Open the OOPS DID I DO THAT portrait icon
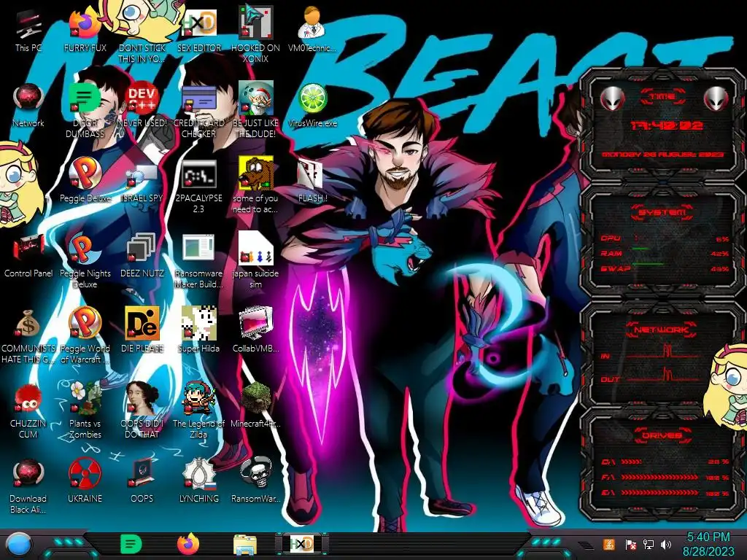Image resolution: width=747 pixels, height=560 pixels. (x=142, y=411)
